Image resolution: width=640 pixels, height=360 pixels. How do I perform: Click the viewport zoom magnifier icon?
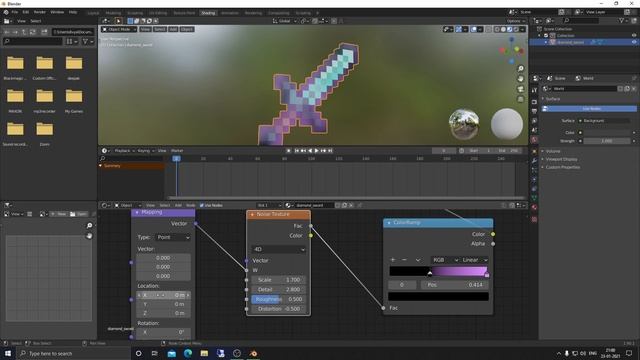tap(520, 69)
